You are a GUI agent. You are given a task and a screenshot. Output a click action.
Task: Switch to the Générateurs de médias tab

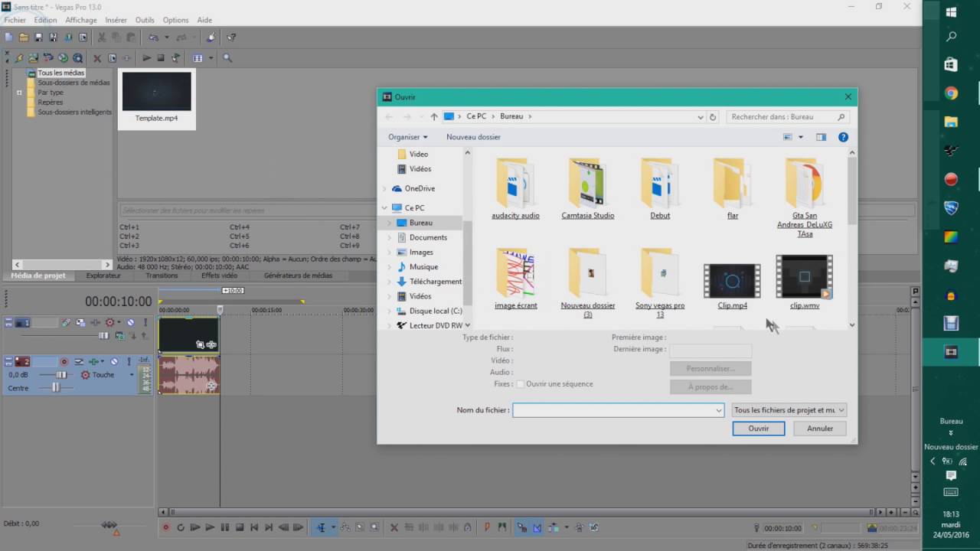[298, 275]
